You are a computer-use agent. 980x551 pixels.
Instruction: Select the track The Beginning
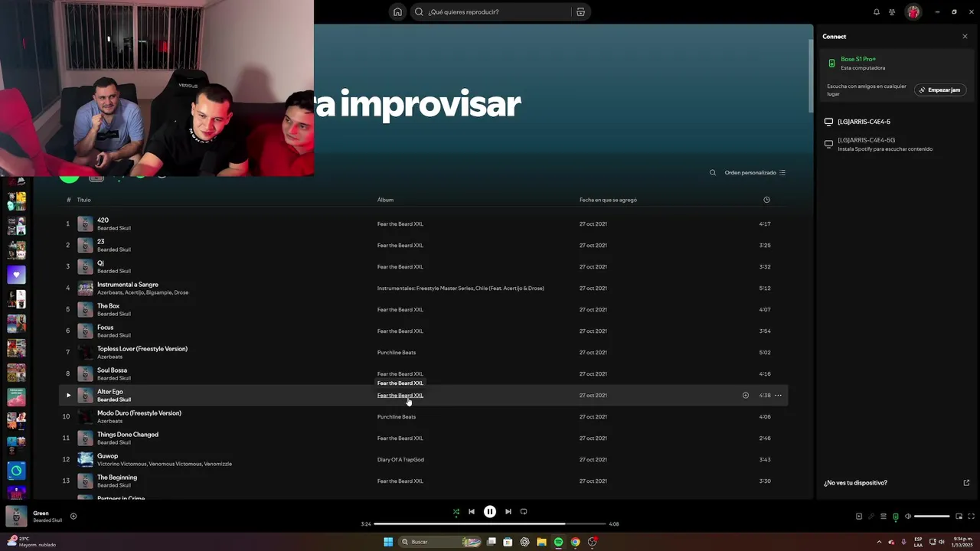click(117, 478)
